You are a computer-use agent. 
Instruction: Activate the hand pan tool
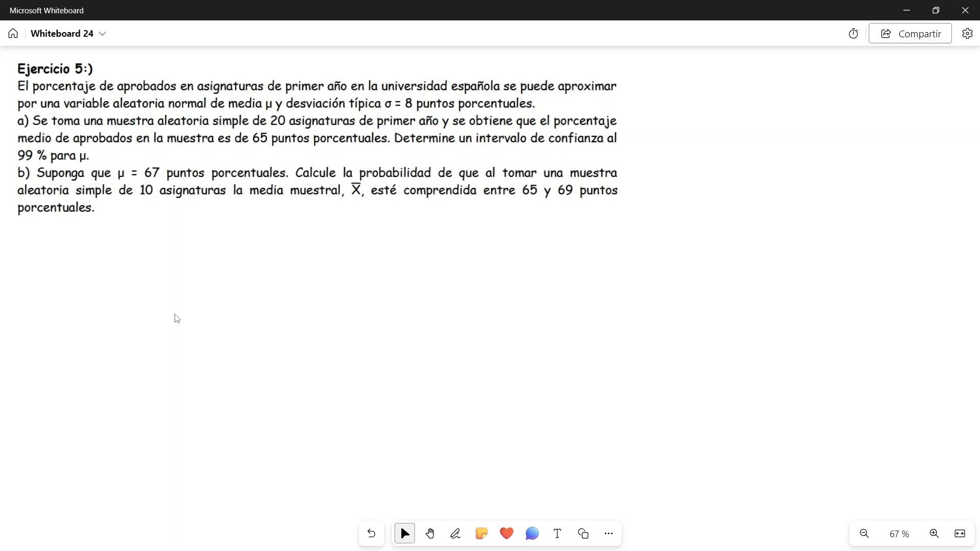tap(430, 534)
